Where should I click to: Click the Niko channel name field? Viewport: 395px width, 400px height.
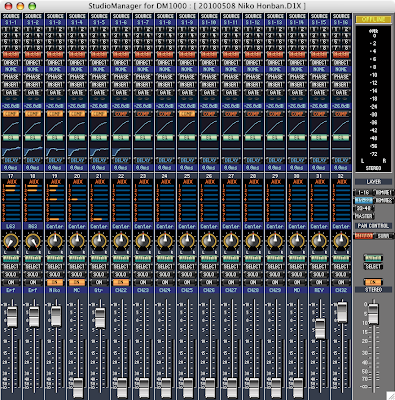pyautogui.click(x=55, y=290)
